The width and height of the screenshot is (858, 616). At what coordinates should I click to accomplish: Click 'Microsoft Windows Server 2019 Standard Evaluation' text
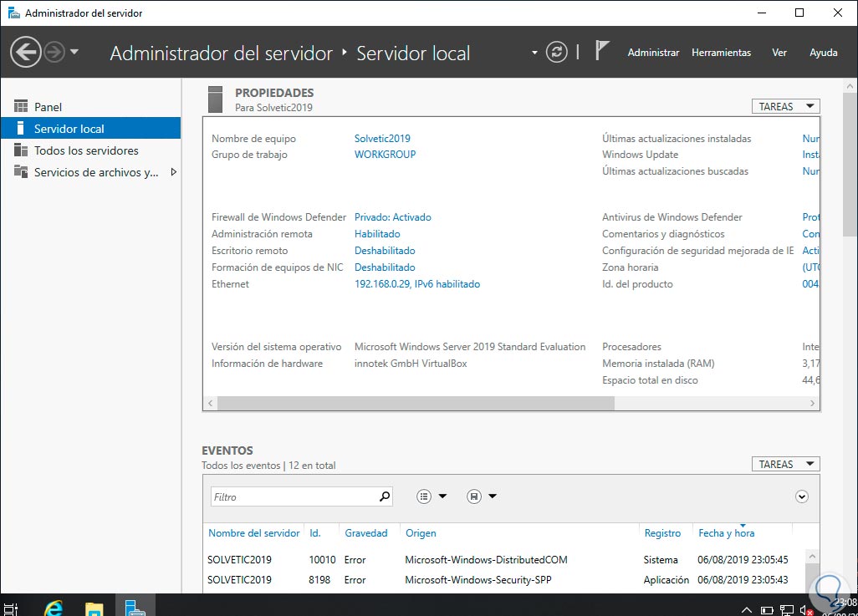tap(469, 347)
